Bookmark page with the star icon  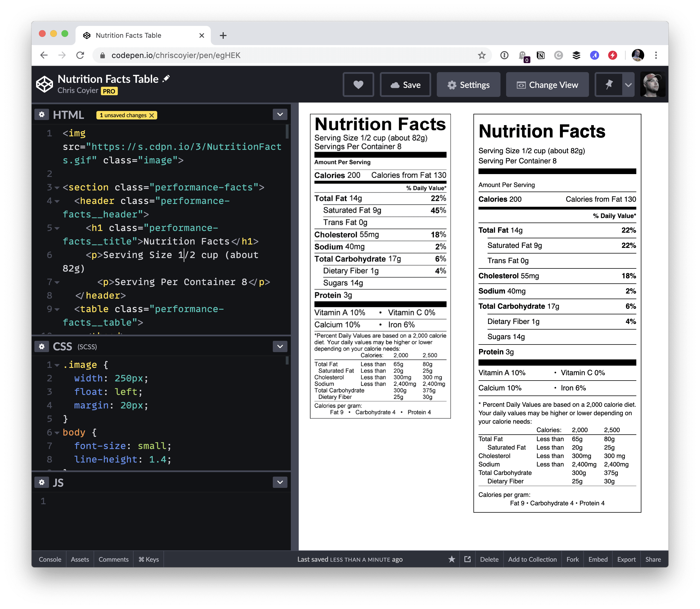[x=481, y=55]
